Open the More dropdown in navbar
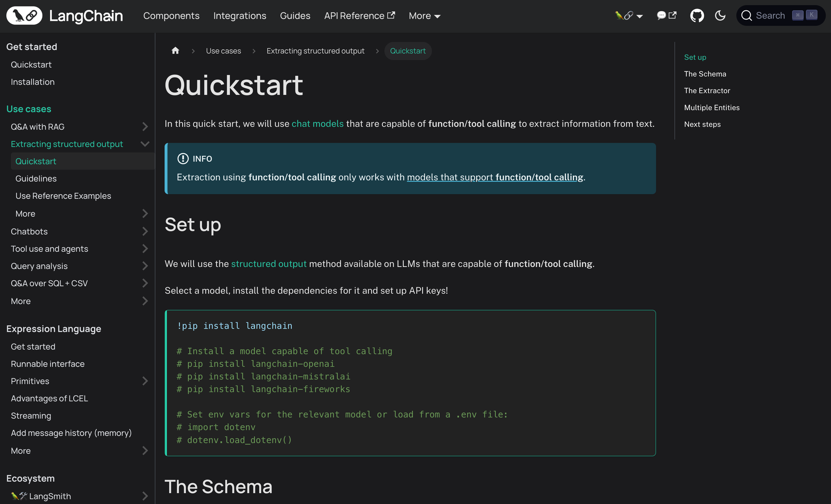 click(x=424, y=16)
